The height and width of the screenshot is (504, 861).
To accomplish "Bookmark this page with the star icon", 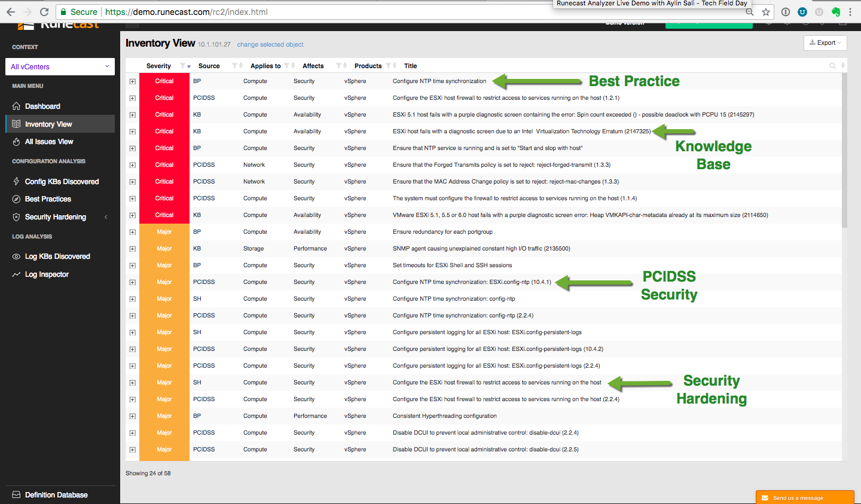I will [766, 12].
